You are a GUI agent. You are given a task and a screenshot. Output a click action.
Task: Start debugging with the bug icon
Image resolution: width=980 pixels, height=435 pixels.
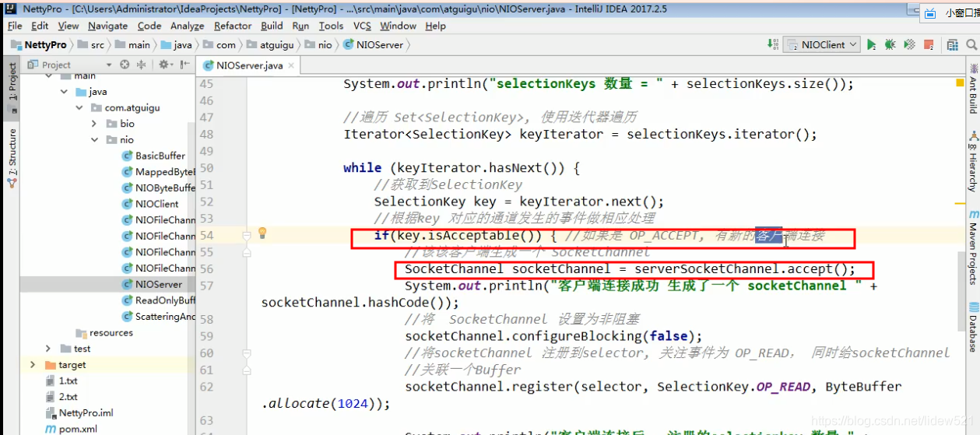(x=890, y=45)
